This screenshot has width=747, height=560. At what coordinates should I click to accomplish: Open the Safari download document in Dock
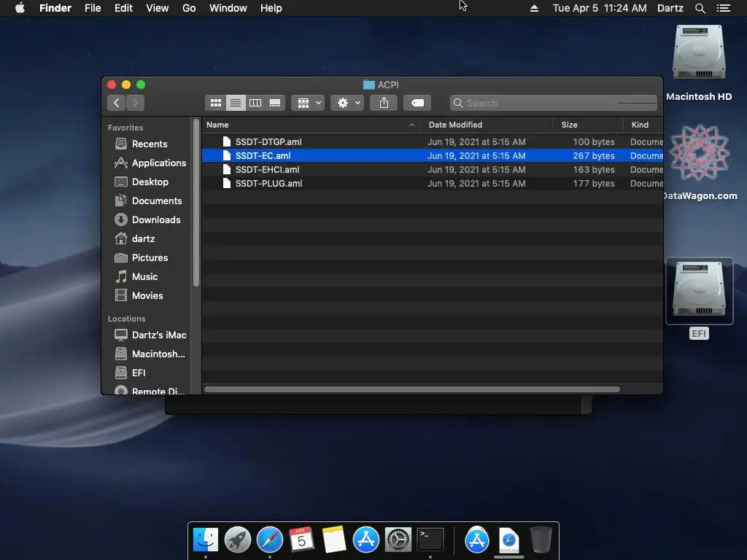(x=508, y=540)
